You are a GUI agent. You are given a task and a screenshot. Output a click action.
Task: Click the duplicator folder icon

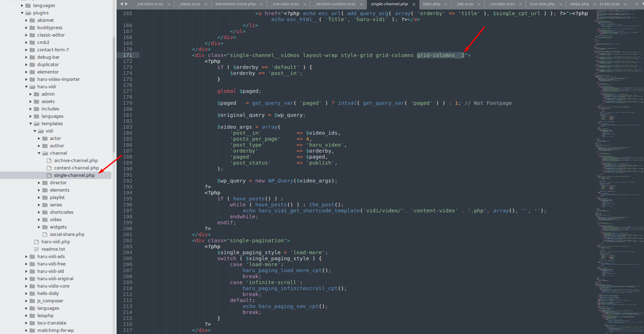(32, 65)
